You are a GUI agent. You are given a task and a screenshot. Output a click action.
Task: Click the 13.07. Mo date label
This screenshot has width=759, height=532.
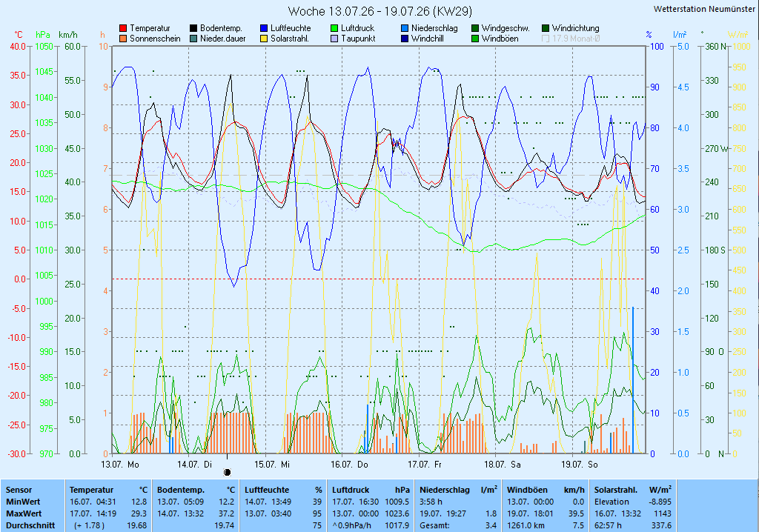[120, 465]
